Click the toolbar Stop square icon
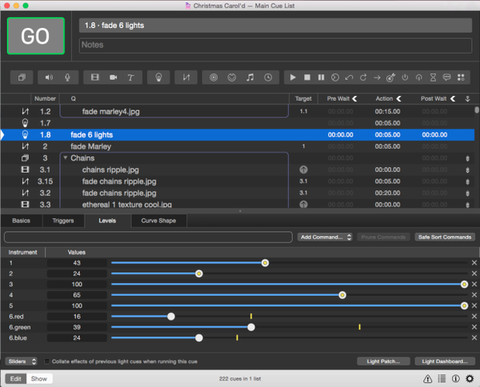 pyautogui.click(x=307, y=78)
